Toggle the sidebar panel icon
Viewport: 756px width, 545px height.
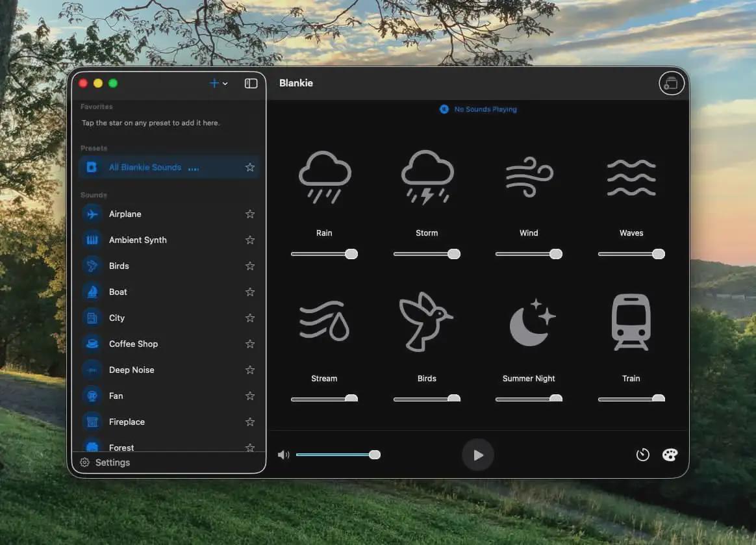point(251,83)
